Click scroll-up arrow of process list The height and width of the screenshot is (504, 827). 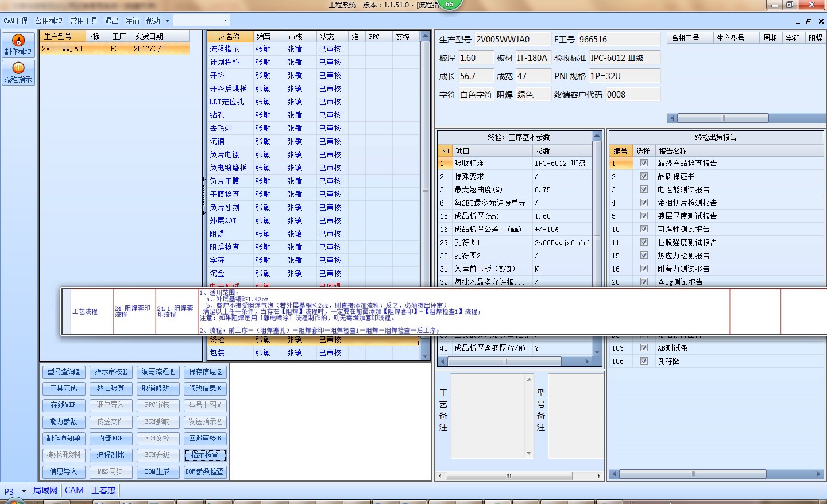[x=426, y=36]
